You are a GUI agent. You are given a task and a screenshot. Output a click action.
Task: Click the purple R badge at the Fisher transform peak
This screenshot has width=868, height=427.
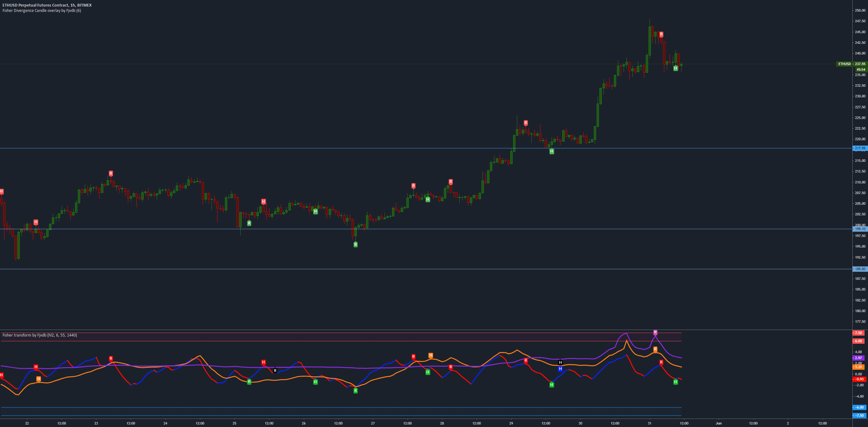click(x=655, y=332)
